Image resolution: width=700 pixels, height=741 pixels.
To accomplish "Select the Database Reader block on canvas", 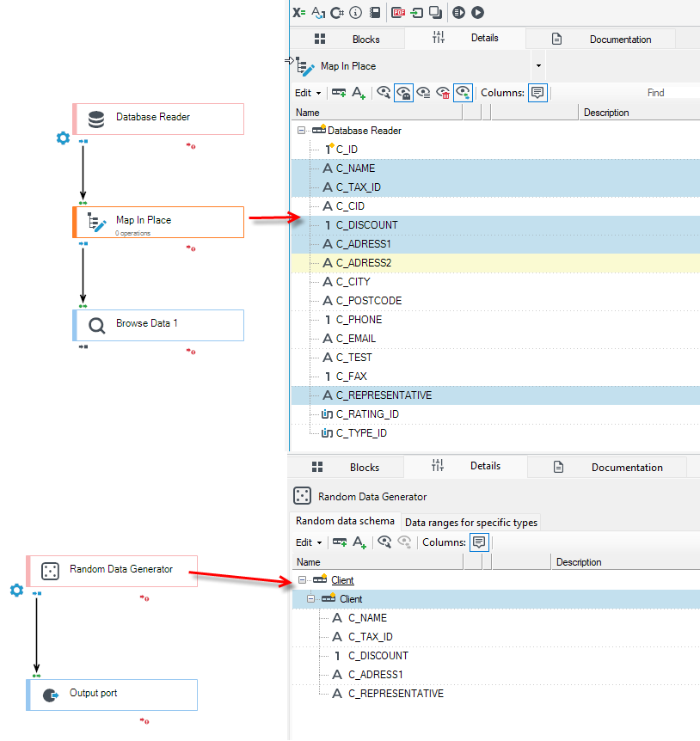I will (158, 119).
